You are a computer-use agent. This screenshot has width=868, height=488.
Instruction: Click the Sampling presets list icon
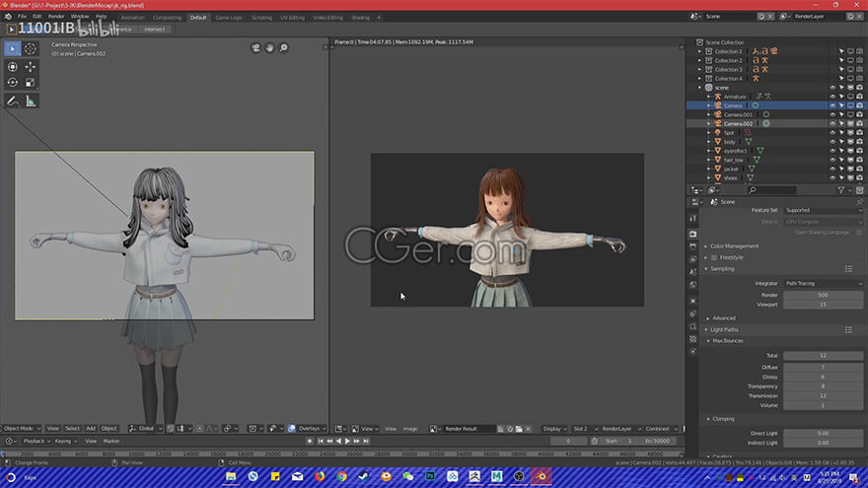click(x=848, y=269)
